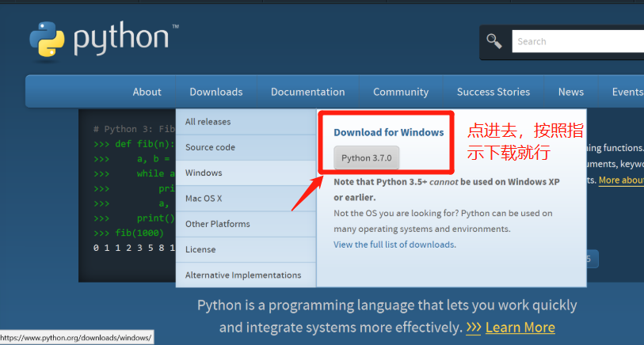The width and height of the screenshot is (644, 345).
Task: Click the Download for Windows heading
Action: tap(388, 132)
